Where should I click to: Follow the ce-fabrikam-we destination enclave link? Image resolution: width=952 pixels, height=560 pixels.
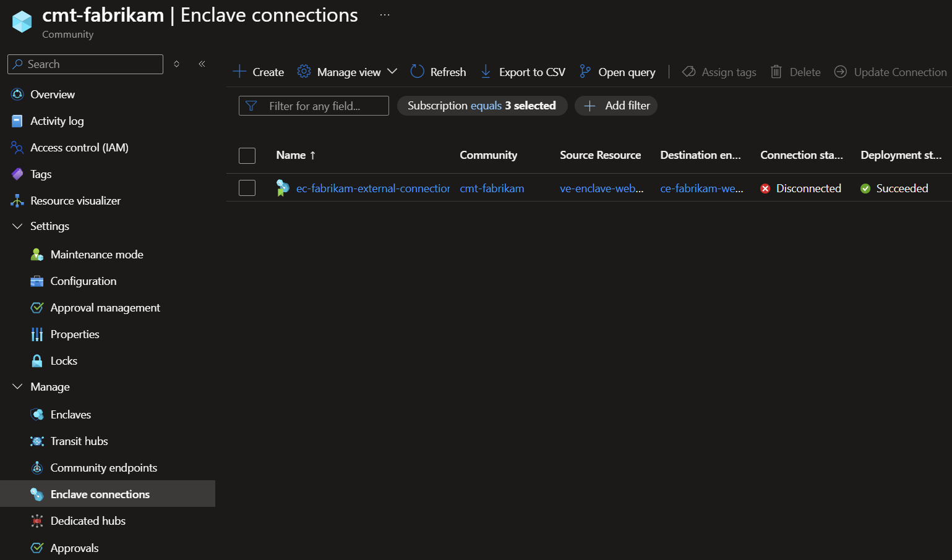click(701, 189)
